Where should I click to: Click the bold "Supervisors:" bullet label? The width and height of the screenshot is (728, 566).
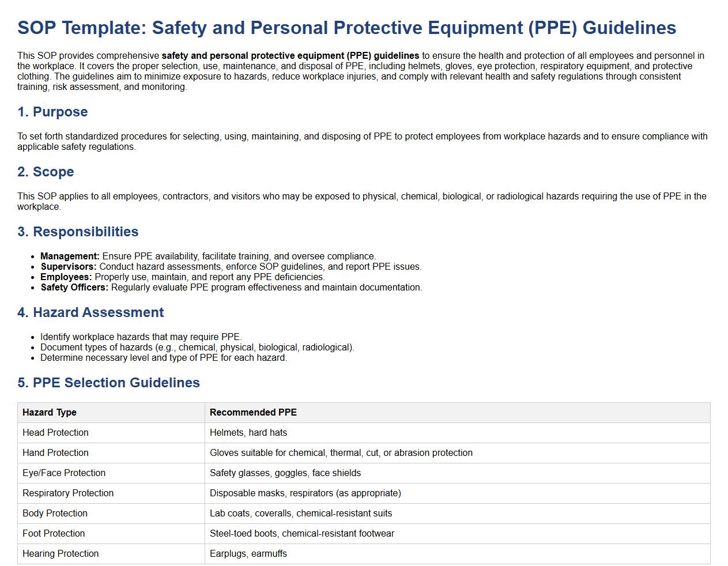click(68, 267)
